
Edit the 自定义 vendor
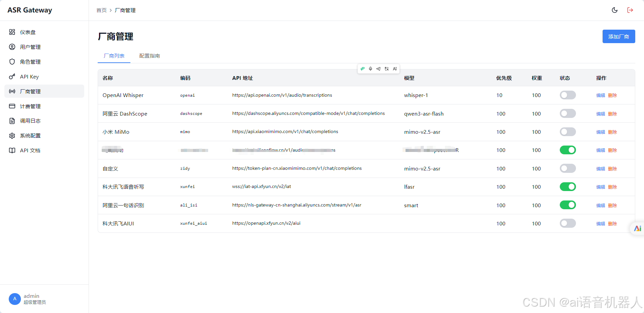click(x=601, y=169)
